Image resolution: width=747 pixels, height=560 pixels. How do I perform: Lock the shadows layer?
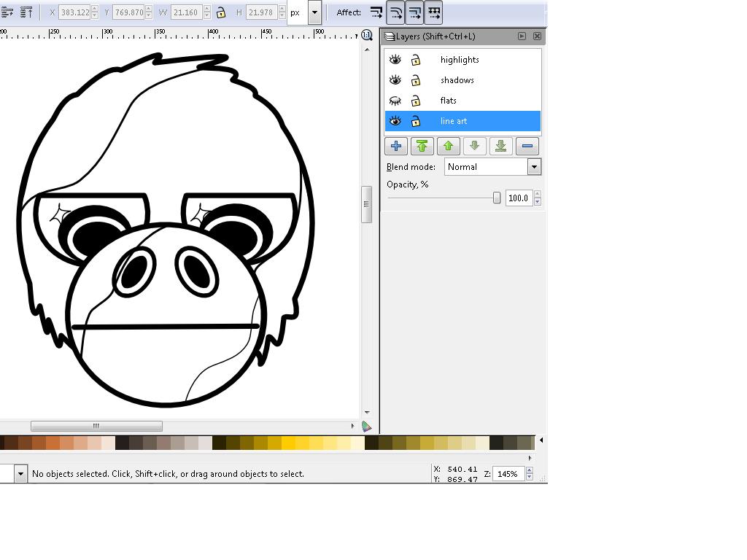[416, 80]
